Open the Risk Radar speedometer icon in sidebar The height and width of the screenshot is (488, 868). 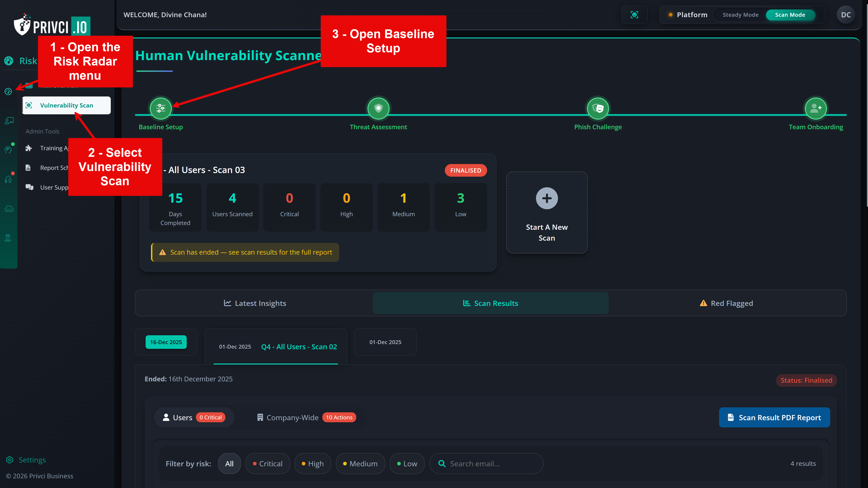coord(8,91)
